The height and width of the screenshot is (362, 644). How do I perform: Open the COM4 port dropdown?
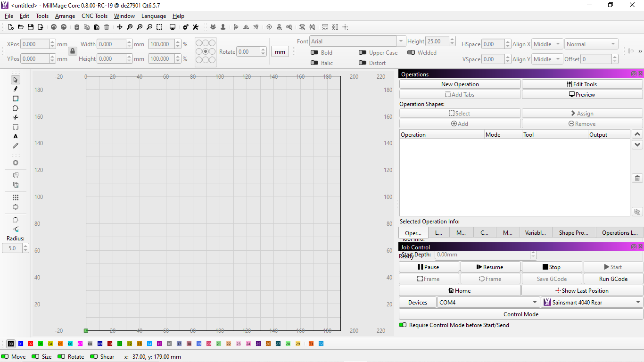tap(488, 303)
